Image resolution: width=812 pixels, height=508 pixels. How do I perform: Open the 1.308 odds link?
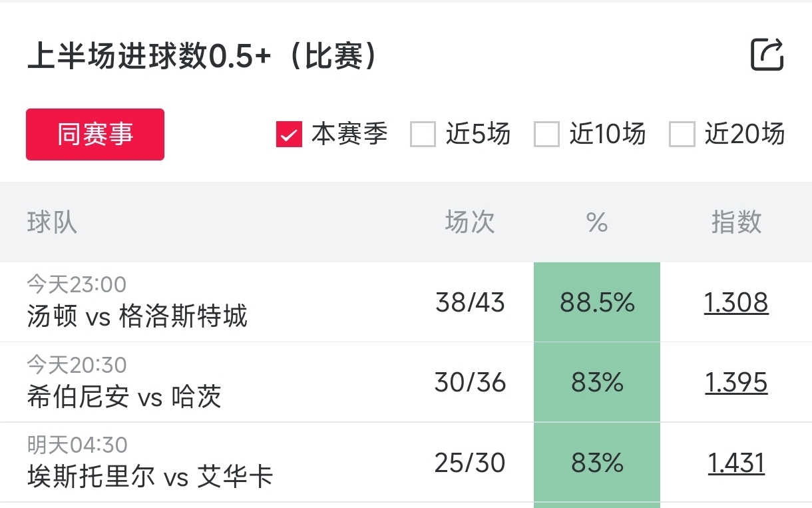(x=736, y=303)
